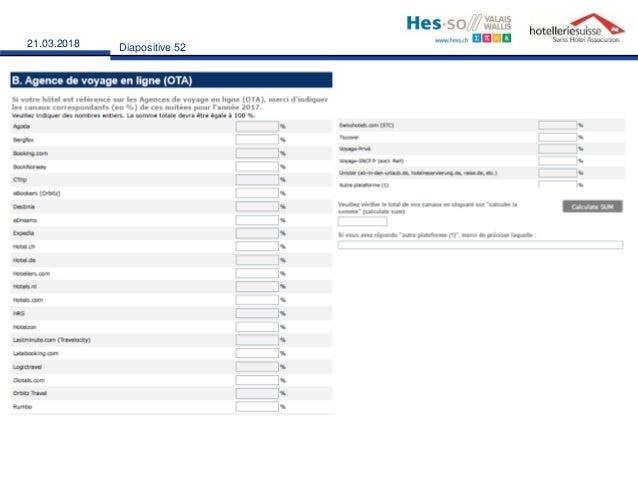
Task: Click the Hes-so Valais Wallis logo
Action: click(x=459, y=28)
